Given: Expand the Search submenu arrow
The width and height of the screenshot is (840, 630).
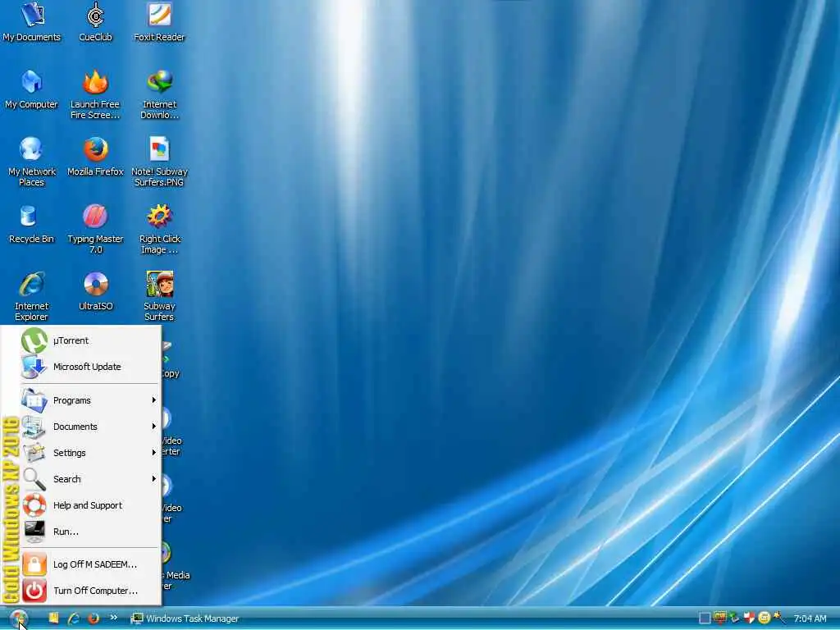Looking at the screenshot, I should point(153,479).
